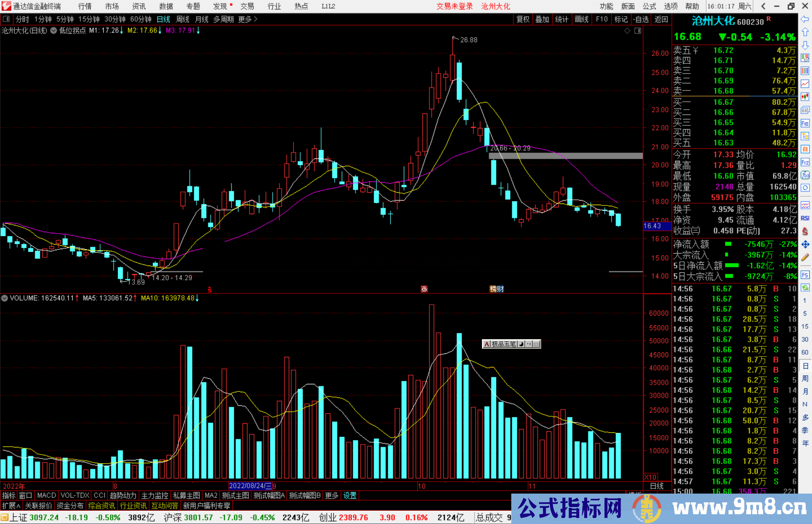Image resolution: width=812 pixels, height=524 pixels.
Task: Open the intraday line chart icon
Action: (x=805, y=84)
